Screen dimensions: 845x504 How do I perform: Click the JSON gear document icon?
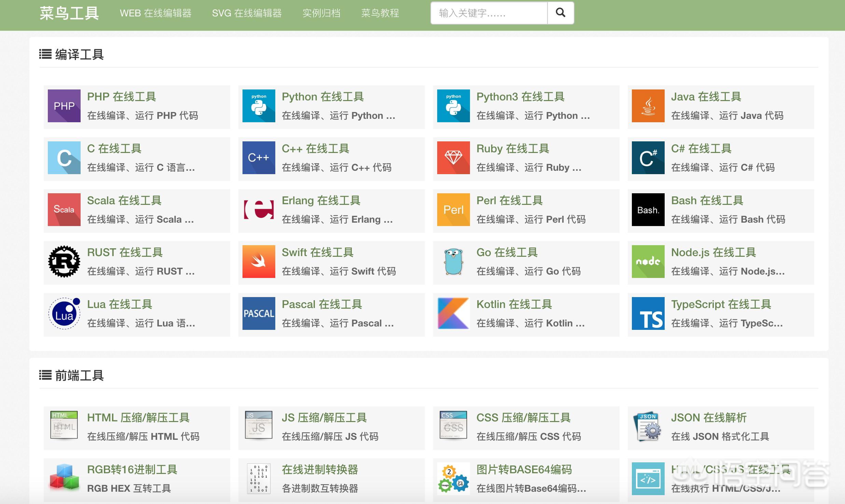tap(648, 427)
